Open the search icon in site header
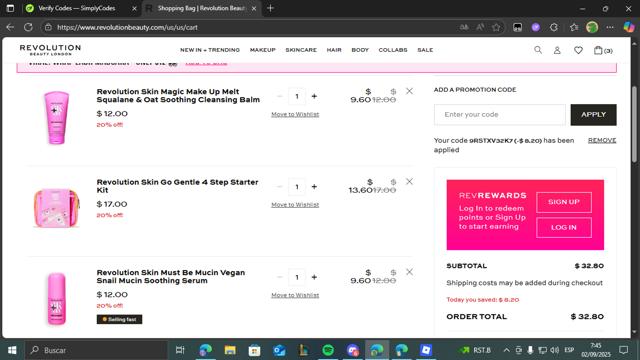The width and height of the screenshot is (640, 360). click(x=538, y=50)
